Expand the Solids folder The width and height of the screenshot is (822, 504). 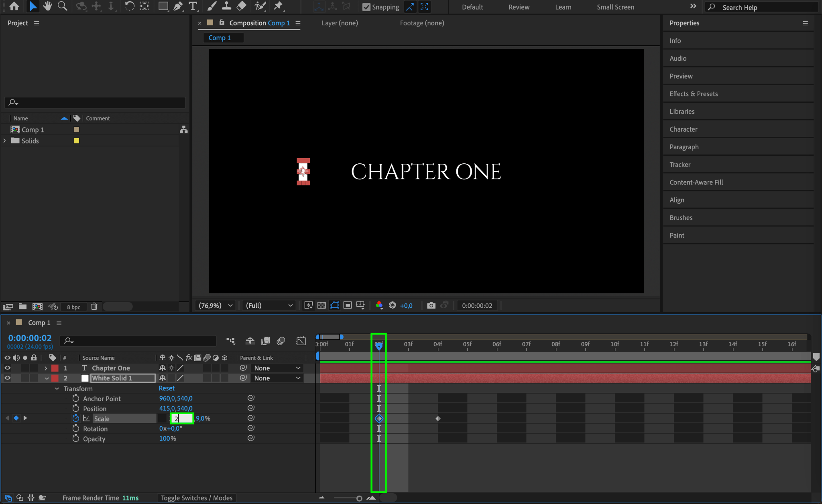(5, 141)
